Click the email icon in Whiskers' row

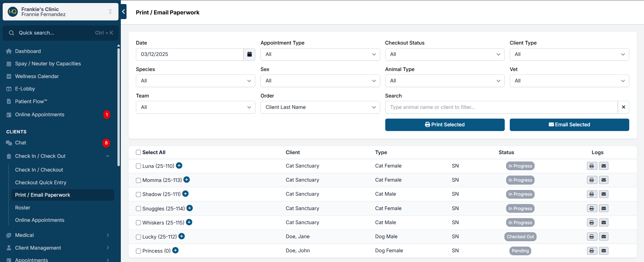[x=604, y=222]
